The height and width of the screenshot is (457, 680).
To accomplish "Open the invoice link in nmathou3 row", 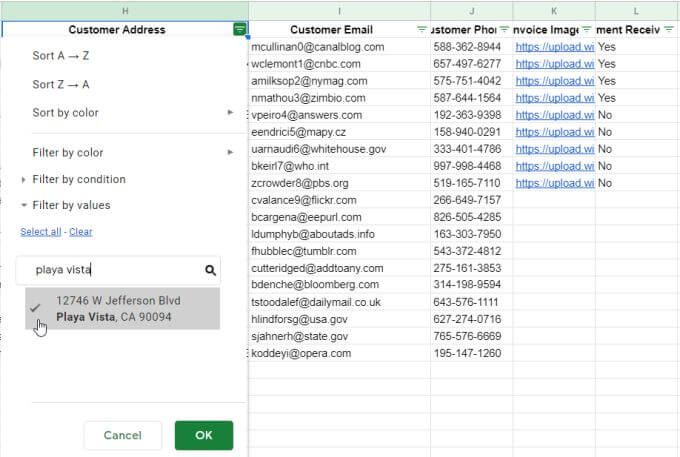I will point(555,98).
